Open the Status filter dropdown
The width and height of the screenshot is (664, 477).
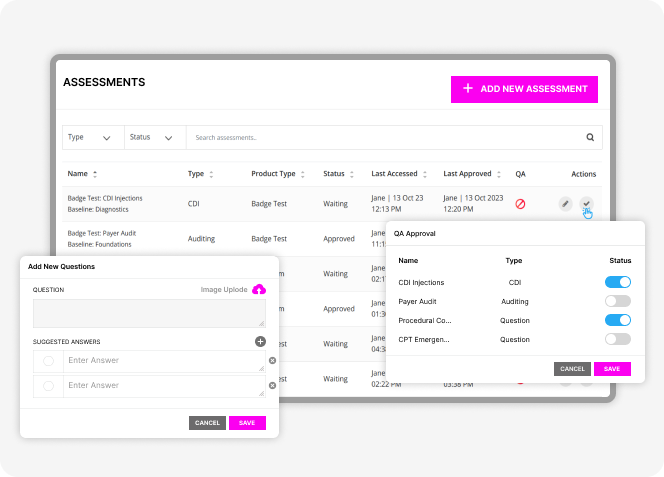[153, 138]
